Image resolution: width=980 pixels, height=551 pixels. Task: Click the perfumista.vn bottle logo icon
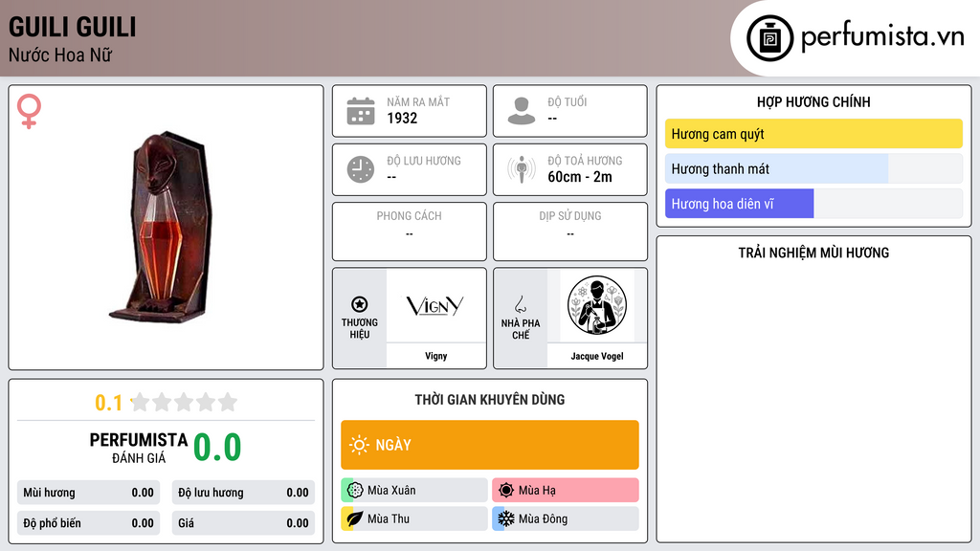tap(769, 38)
